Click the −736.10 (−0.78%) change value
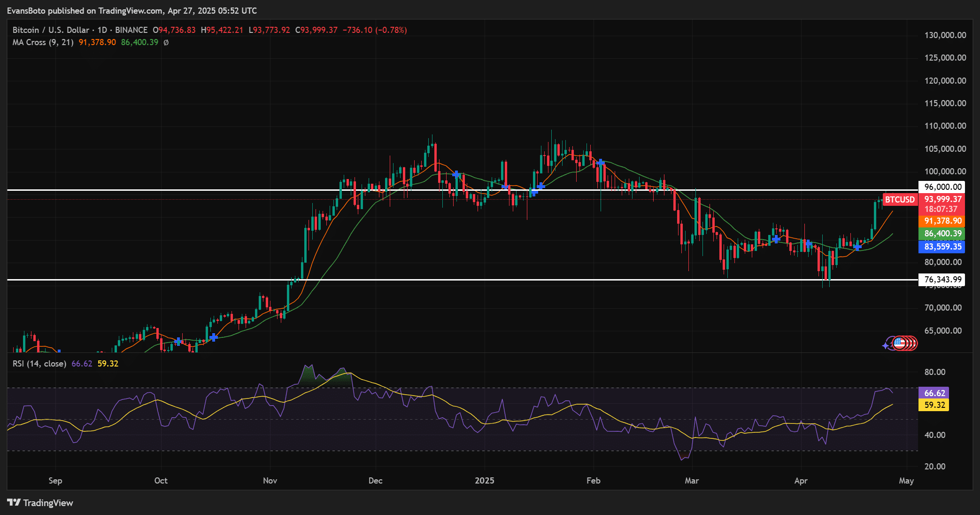The image size is (980, 515). coord(375,30)
